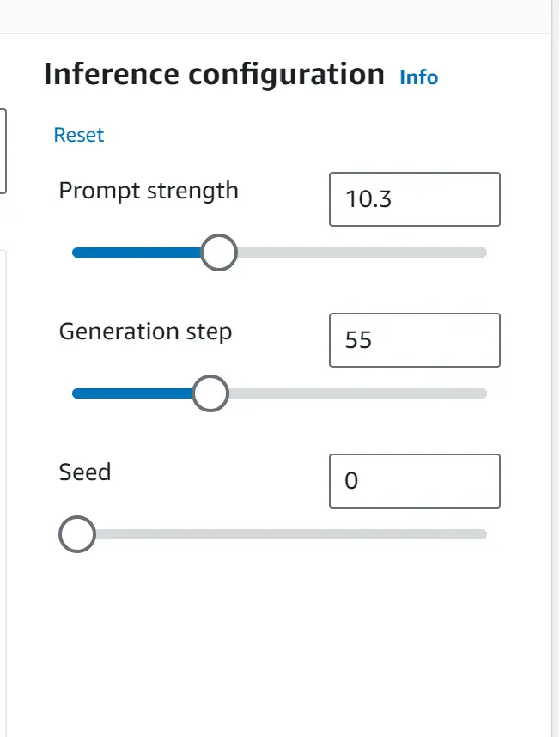Click the Seed label text

[85, 472]
